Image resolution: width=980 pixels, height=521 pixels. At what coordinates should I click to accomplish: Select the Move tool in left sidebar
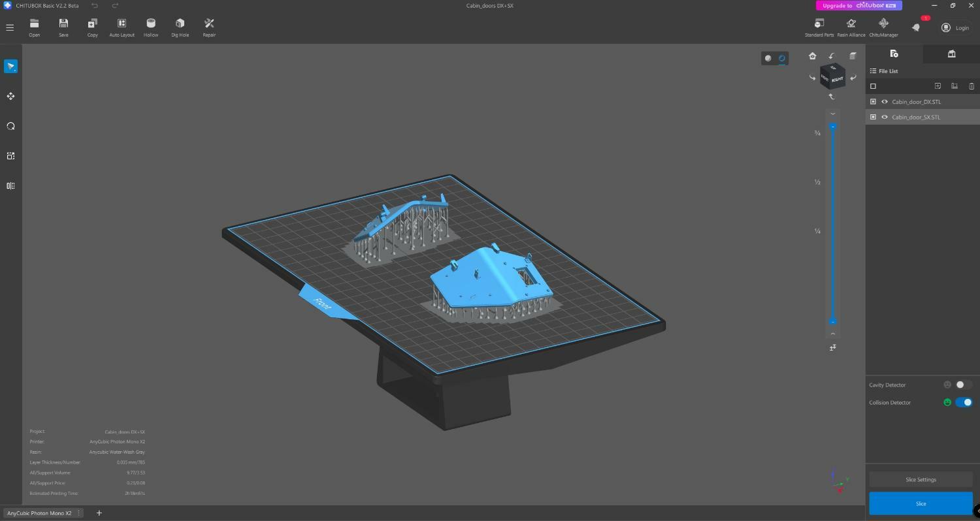[x=10, y=97]
